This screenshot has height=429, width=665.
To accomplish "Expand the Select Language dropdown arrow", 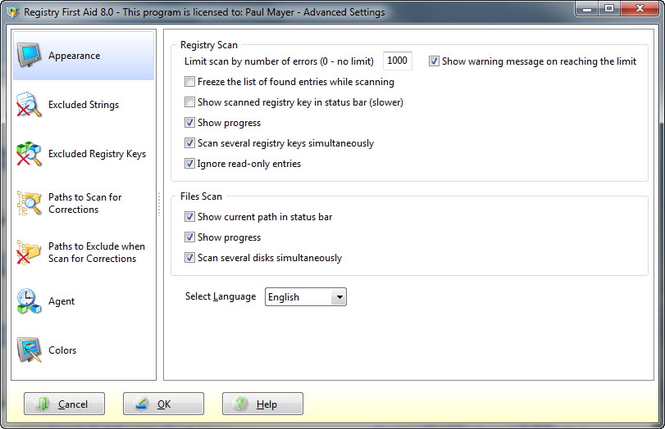I will tap(339, 297).
